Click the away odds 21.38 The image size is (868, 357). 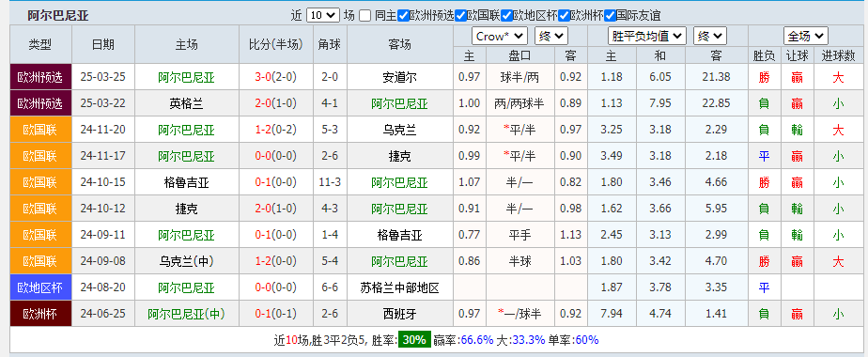[718, 77]
